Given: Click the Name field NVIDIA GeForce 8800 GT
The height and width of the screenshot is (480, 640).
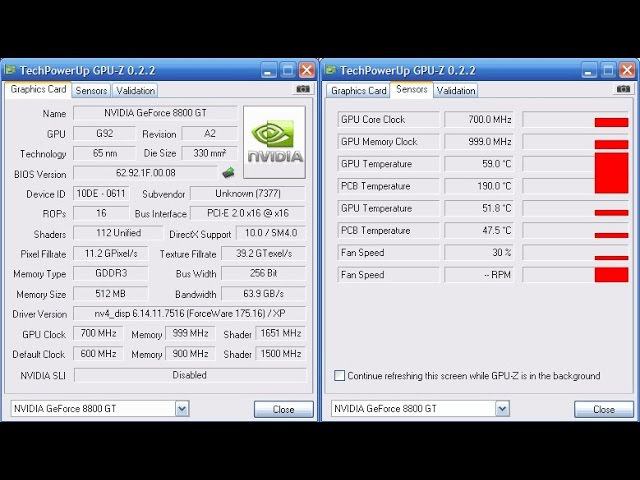Looking at the screenshot, I should tap(155, 113).
